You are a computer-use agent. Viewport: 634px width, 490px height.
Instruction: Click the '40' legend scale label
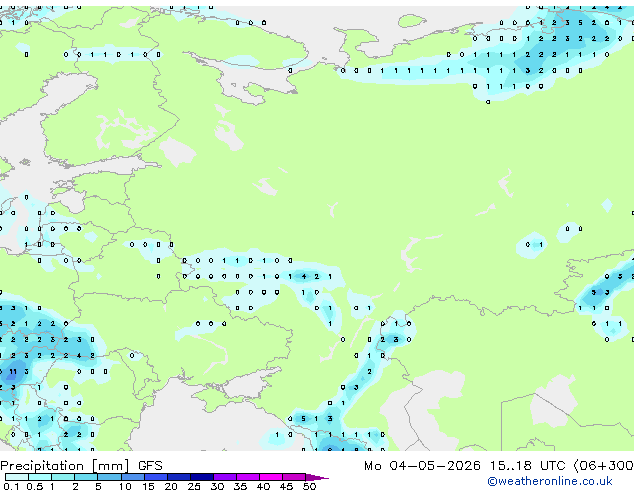[x=264, y=486]
